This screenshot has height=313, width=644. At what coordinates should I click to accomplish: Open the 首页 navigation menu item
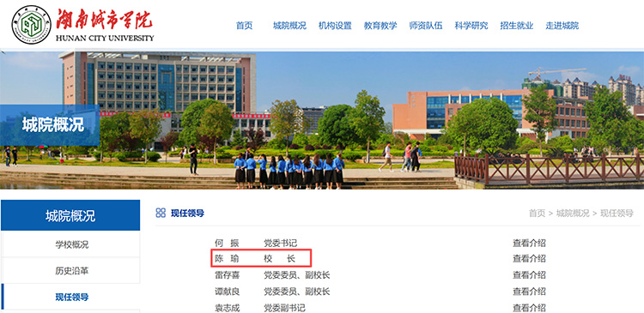pyautogui.click(x=244, y=26)
